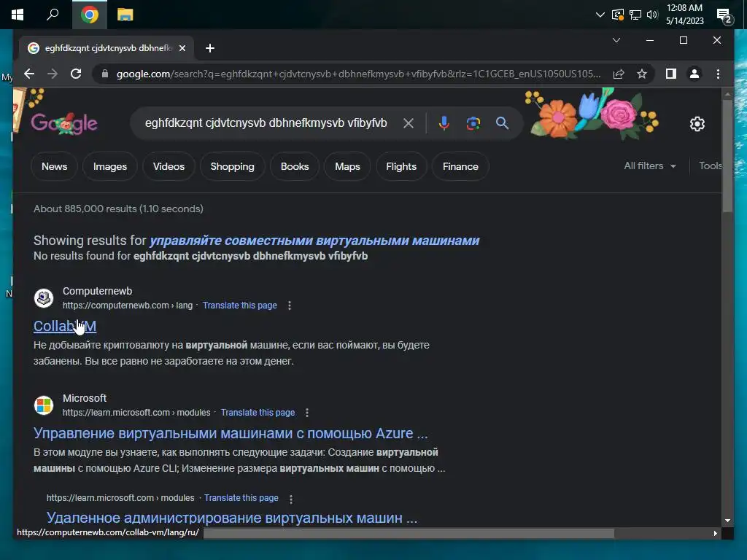Translate the nested Microsoft result page

[241, 497]
